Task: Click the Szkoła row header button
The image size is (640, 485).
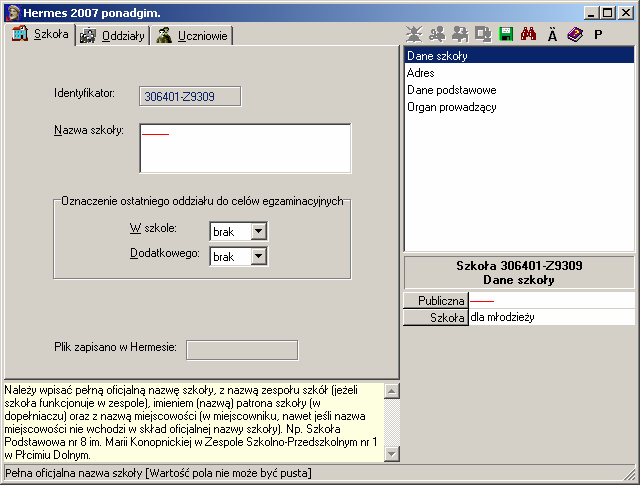Action: click(436, 317)
